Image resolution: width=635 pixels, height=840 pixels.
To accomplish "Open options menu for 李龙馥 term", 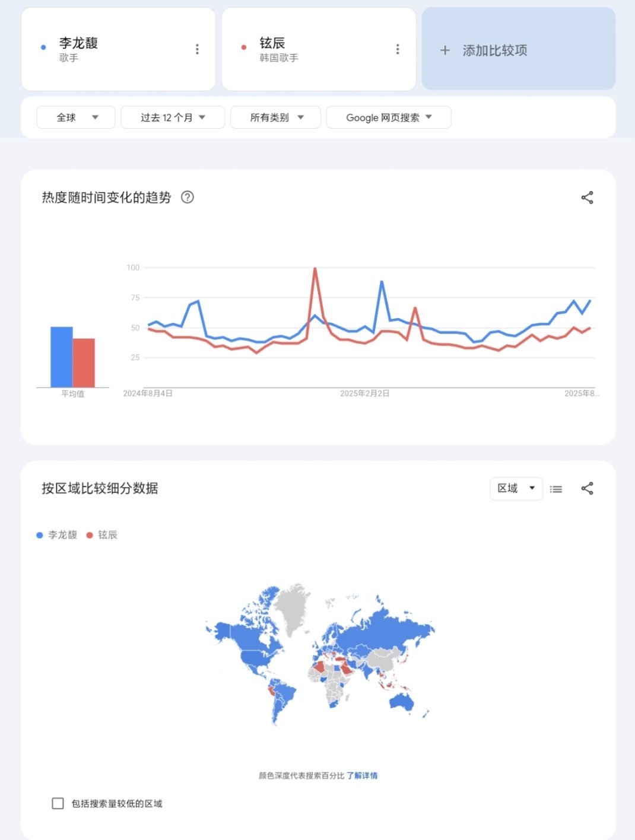I will point(197,49).
